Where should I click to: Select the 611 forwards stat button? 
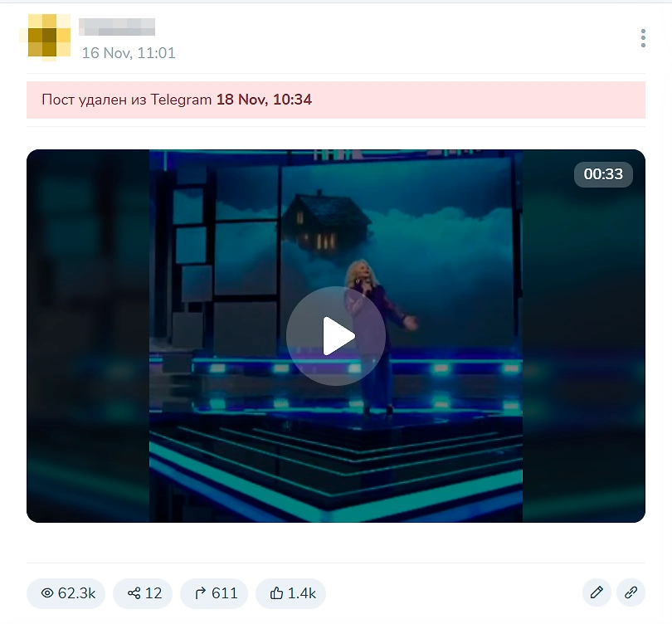coord(214,593)
